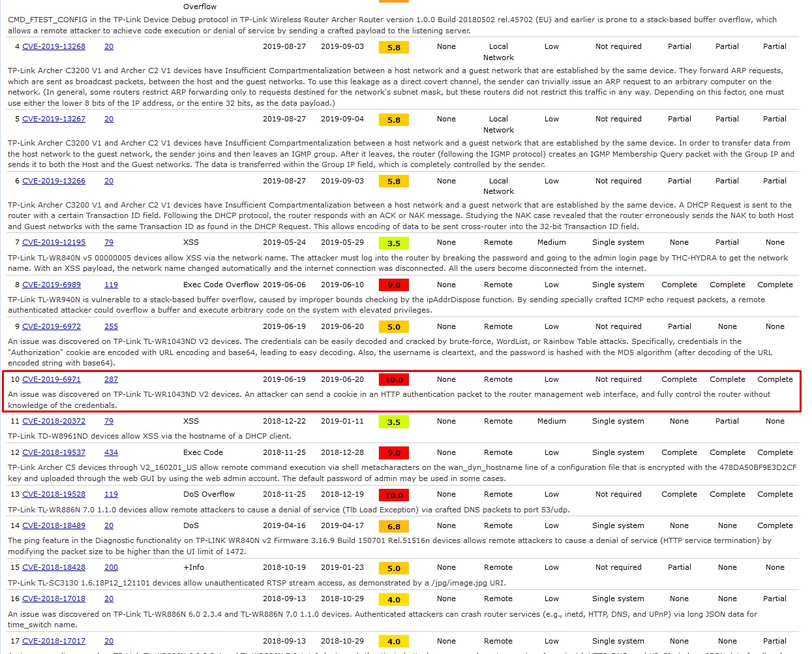Click '+Info' vulnerability type text
This screenshot has width=812, height=654.
point(194,567)
